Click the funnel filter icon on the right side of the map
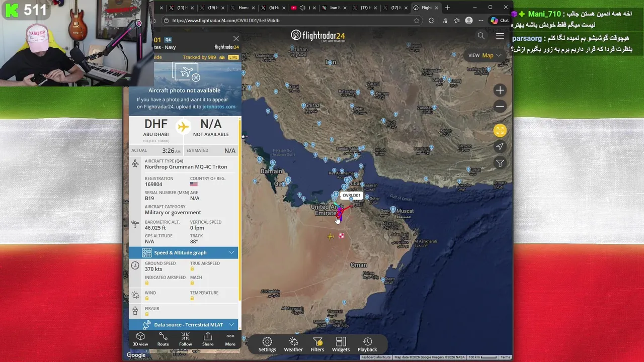Viewport: 644px width, 362px height. point(500,163)
